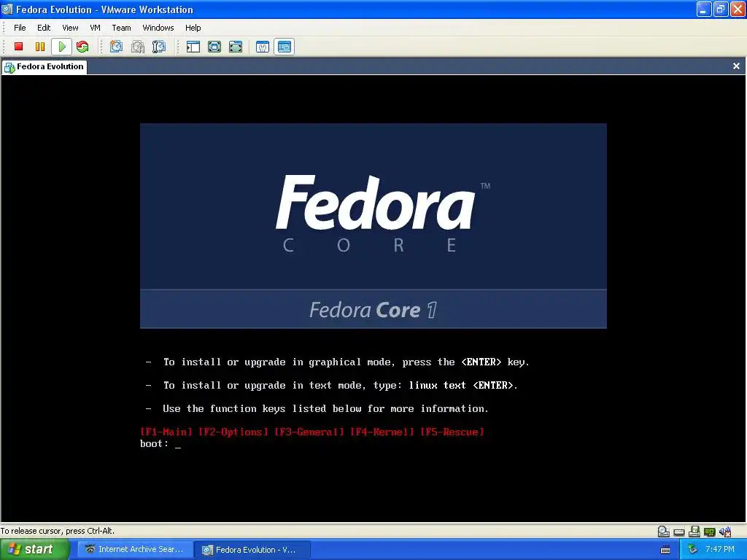Open the Team menu

(121, 28)
